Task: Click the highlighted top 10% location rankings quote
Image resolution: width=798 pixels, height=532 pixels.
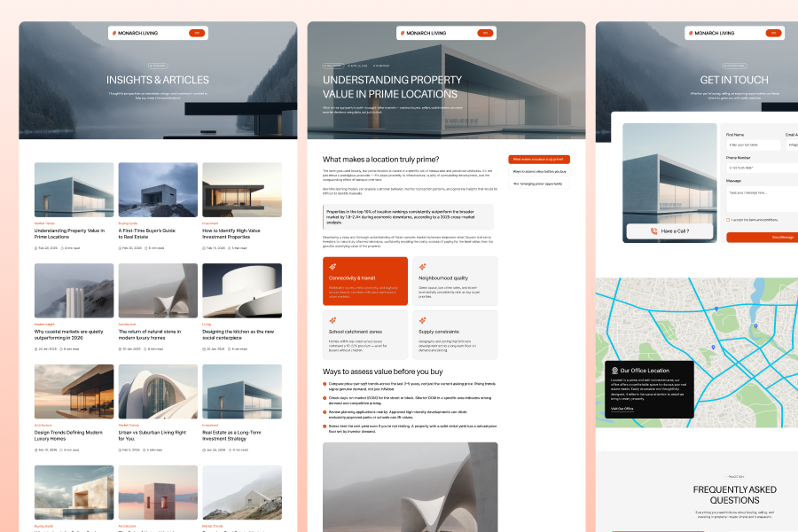Action: click(408, 217)
